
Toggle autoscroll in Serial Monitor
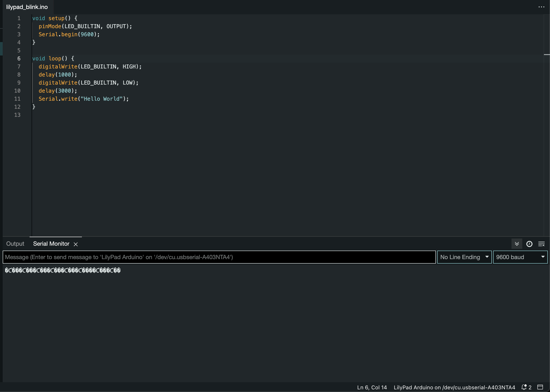click(x=517, y=244)
